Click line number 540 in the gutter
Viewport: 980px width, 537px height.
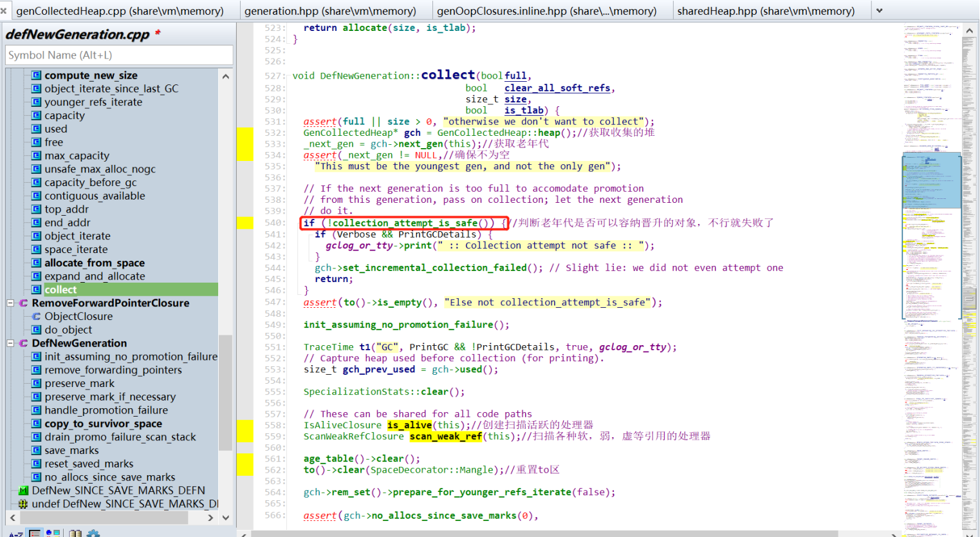click(275, 223)
